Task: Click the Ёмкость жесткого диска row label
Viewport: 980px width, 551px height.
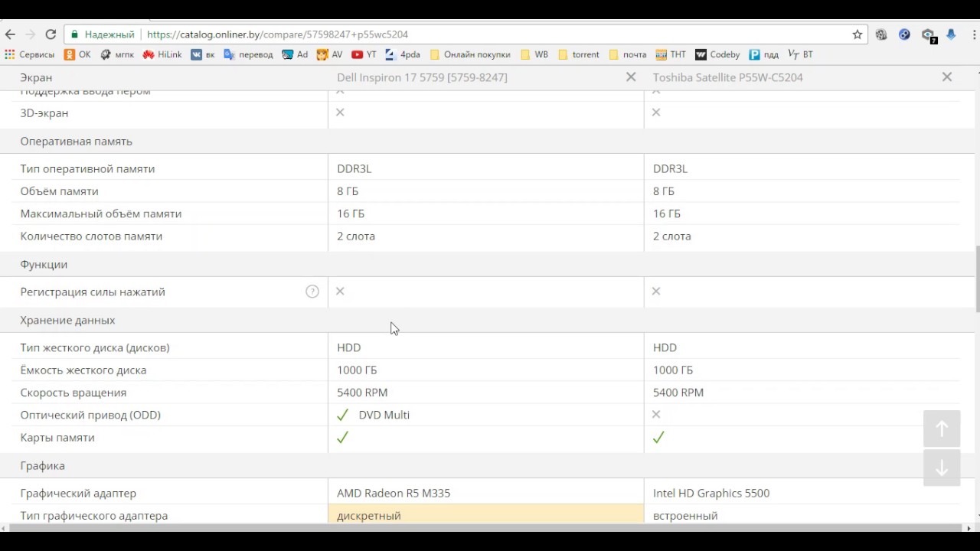Action: click(83, 370)
